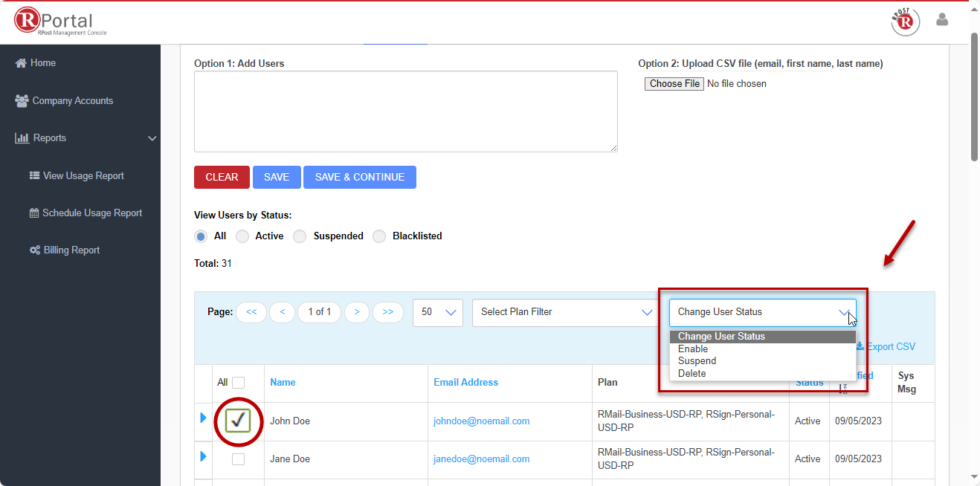Click the Choose File upload button

(674, 84)
